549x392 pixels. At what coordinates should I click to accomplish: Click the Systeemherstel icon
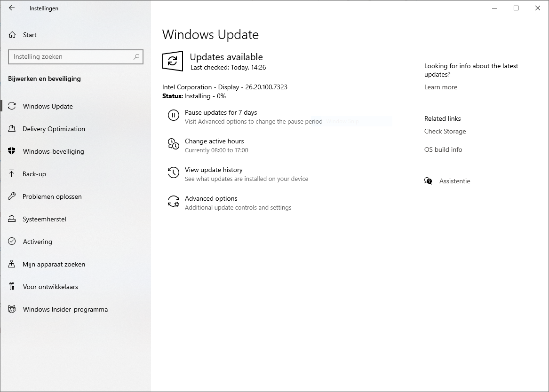(x=12, y=219)
